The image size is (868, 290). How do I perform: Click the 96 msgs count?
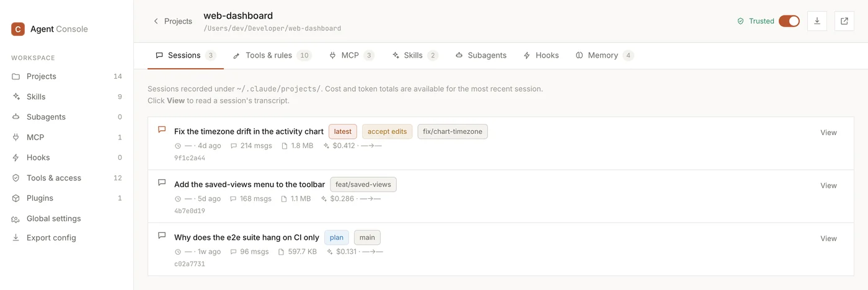(x=254, y=252)
